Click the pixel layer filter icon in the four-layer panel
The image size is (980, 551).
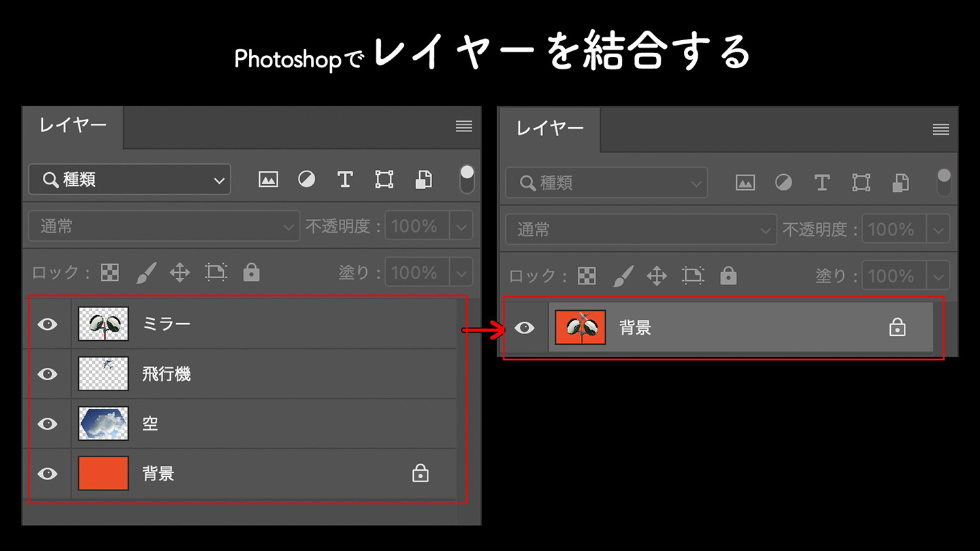(268, 180)
